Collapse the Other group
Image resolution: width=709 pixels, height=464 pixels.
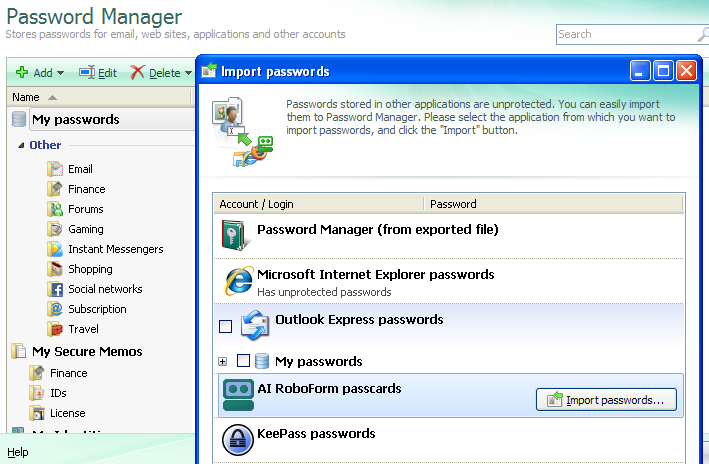[21, 145]
